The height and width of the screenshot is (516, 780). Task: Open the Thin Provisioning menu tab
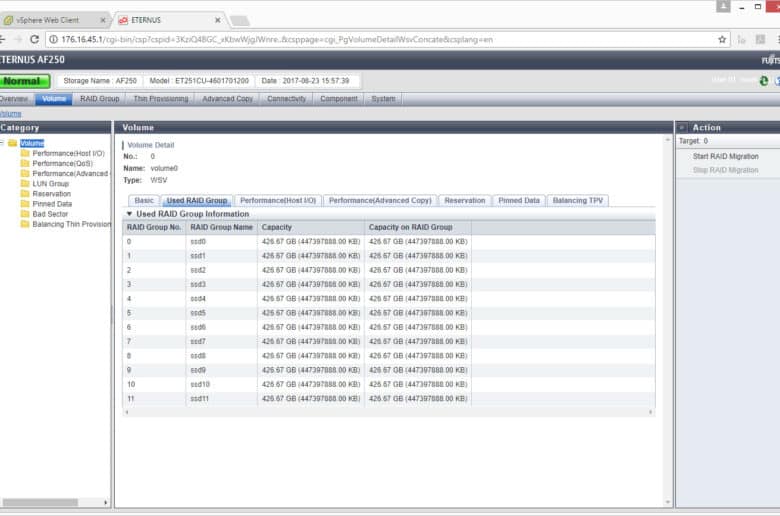tap(161, 99)
